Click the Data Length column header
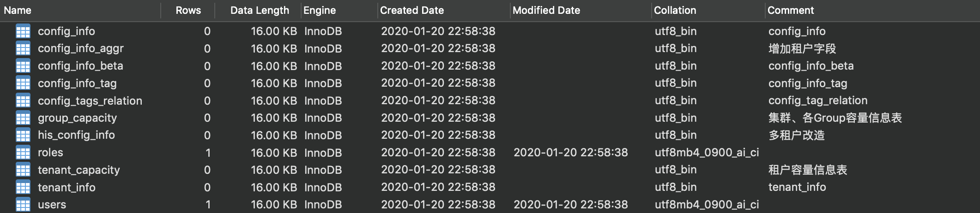Image resolution: width=980 pixels, height=213 pixels. coord(260,10)
